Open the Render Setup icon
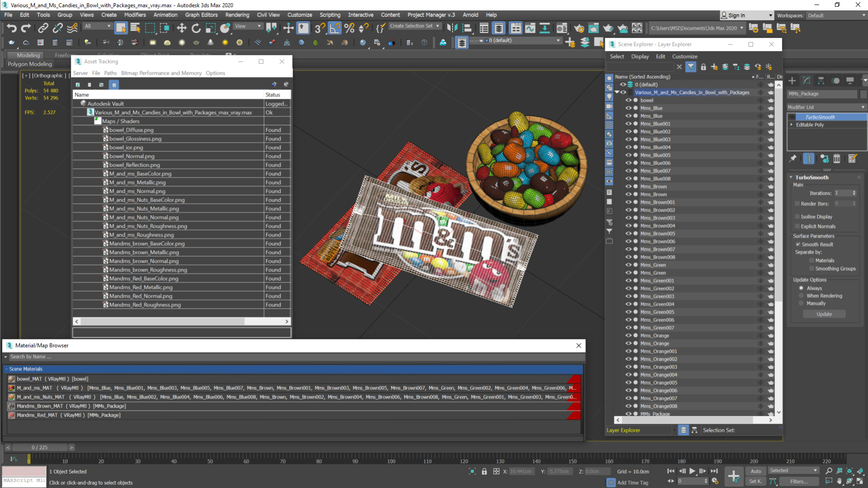The height and width of the screenshot is (488, 868). coord(579,28)
